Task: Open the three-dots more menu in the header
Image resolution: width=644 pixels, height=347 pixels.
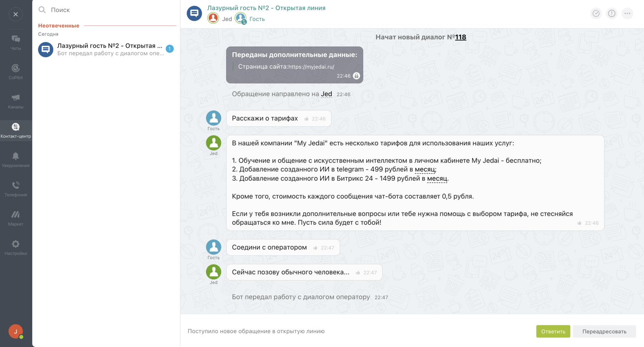Action: pyautogui.click(x=628, y=13)
